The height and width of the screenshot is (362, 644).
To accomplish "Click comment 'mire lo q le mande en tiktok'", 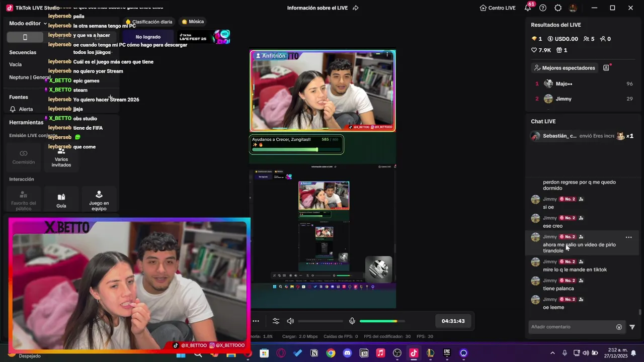I will (575, 269).
